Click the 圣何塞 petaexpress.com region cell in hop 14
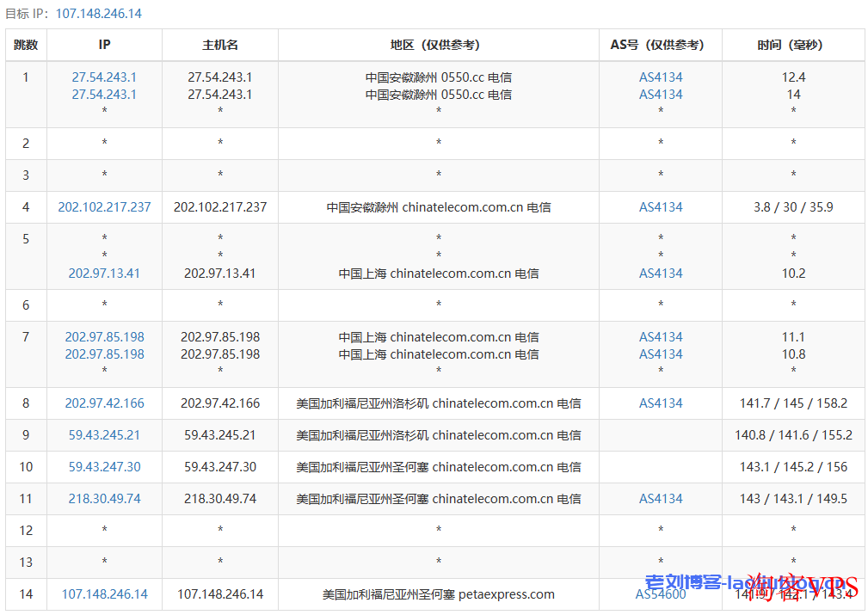Screen dimensions: 868x615 click(439, 594)
